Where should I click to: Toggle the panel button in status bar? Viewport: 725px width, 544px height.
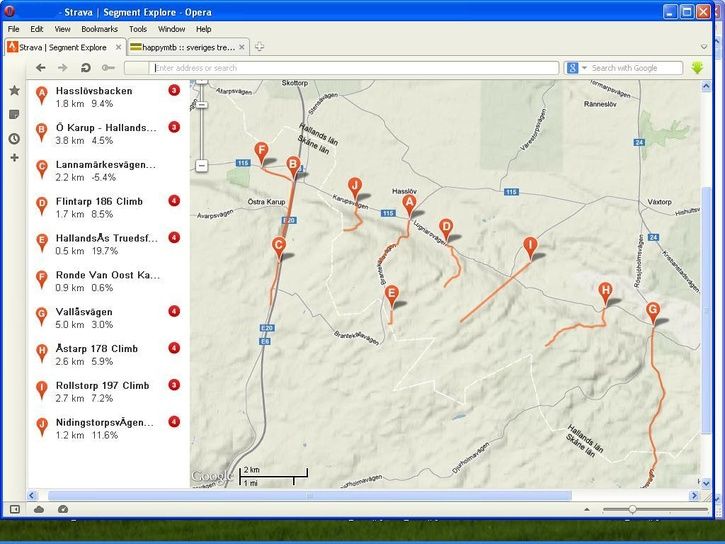pyautogui.click(x=15, y=509)
